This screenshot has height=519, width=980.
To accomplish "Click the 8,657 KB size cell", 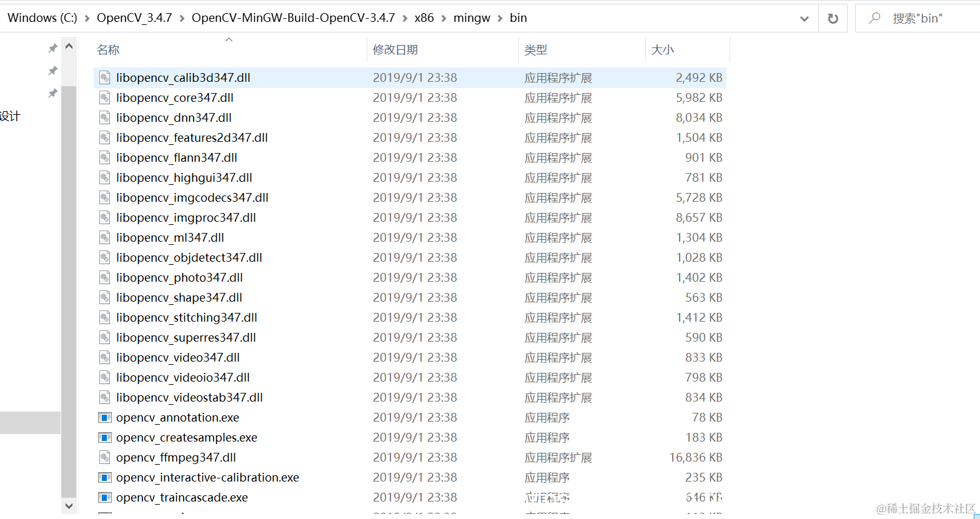I will pyautogui.click(x=699, y=217).
